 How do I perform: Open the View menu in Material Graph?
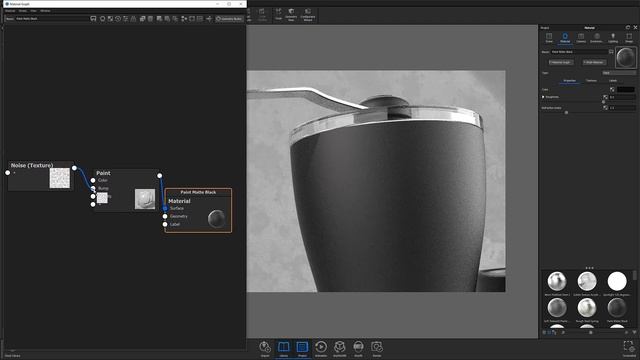point(33,11)
